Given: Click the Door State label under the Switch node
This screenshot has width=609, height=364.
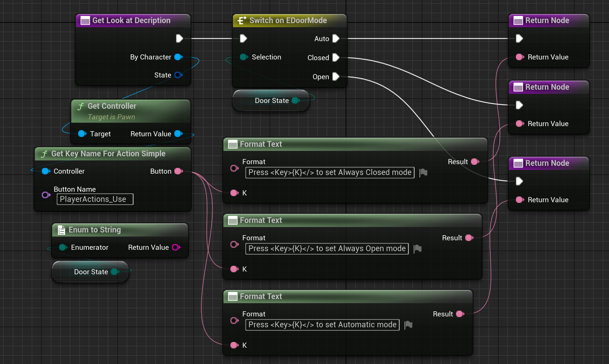Looking at the screenshot, I should [x=272, y=101].
